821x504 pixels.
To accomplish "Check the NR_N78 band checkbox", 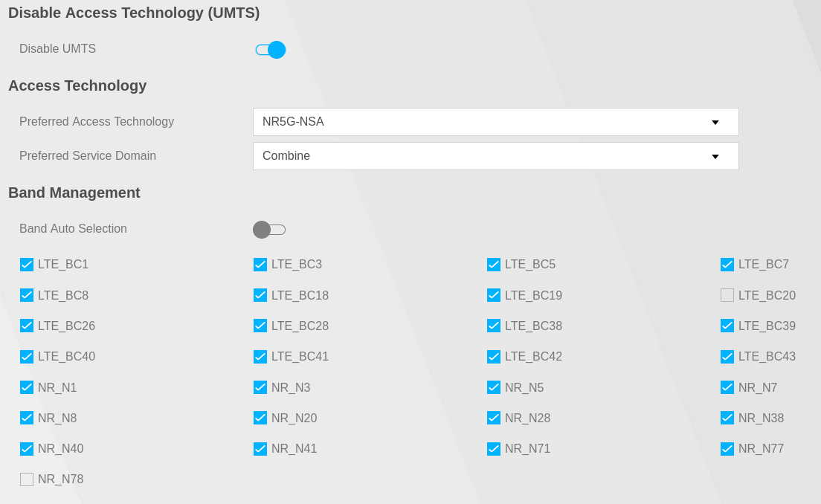I will click(27, 479).
